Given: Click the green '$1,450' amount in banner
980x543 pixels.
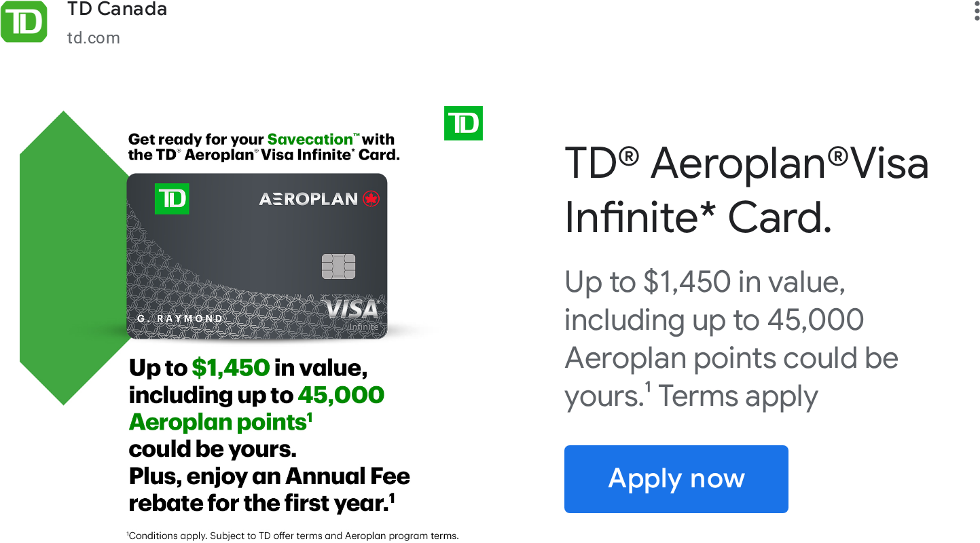Looking at the screenshot, I should coord(231,368).
